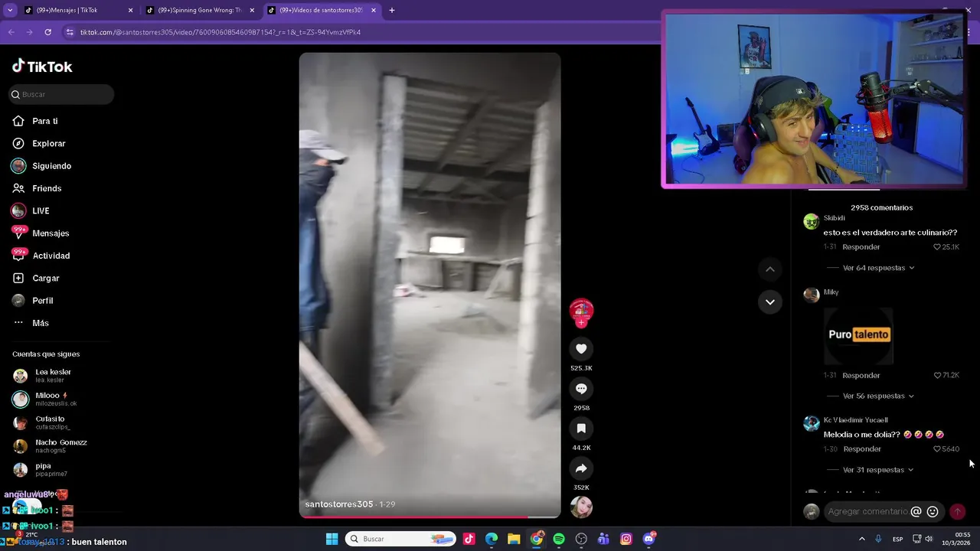The width and height of the screenshot is (980, 551).
Task: Close the Mensajes TikTok tab
Action: pyautogui.click(x=130, y=11)
